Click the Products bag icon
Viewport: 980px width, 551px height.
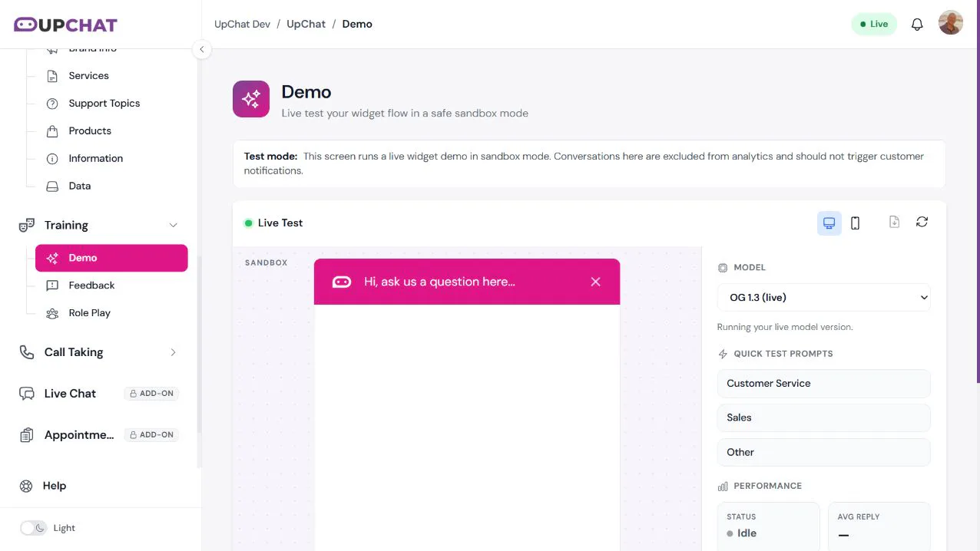(x=52, y=131)
